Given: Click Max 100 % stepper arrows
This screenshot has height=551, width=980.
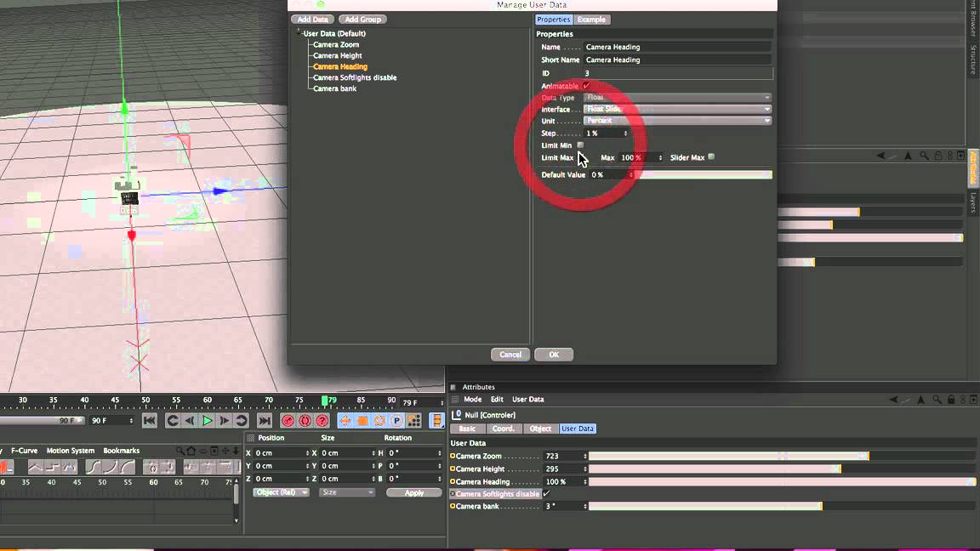Looking at the screenshot, I should [660, 157].
